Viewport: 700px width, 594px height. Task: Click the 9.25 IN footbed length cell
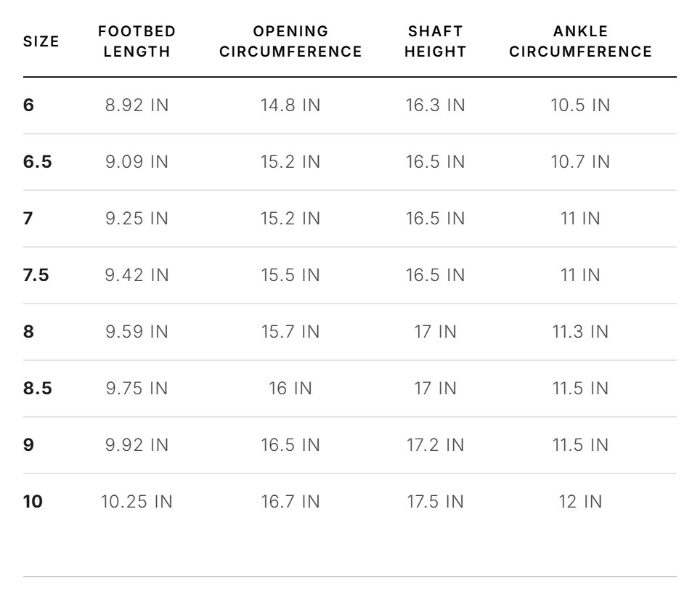pos(137,219)
